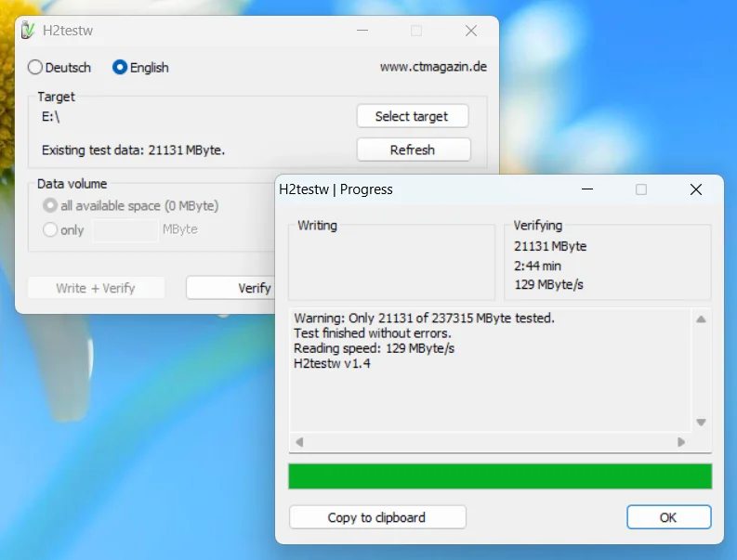This screenshot has height=560, width=737.
Task: Confirm the Progress dialog with OK
Action: (668, 517)
